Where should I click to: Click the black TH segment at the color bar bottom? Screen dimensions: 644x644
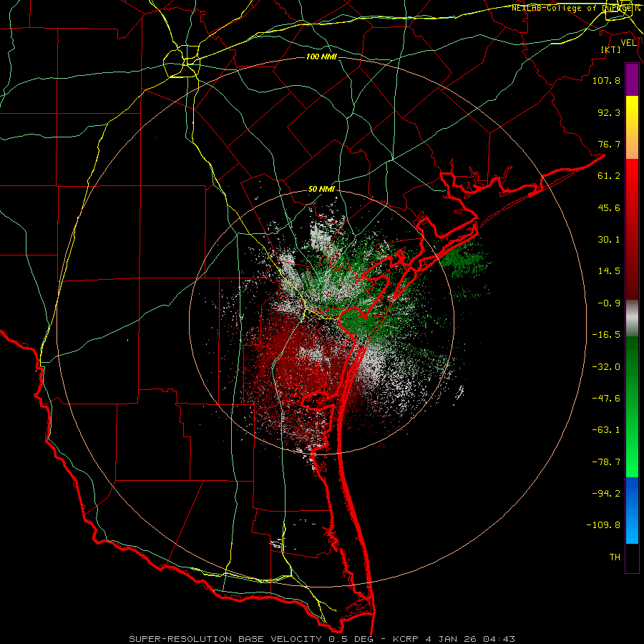tap(632, 558)
